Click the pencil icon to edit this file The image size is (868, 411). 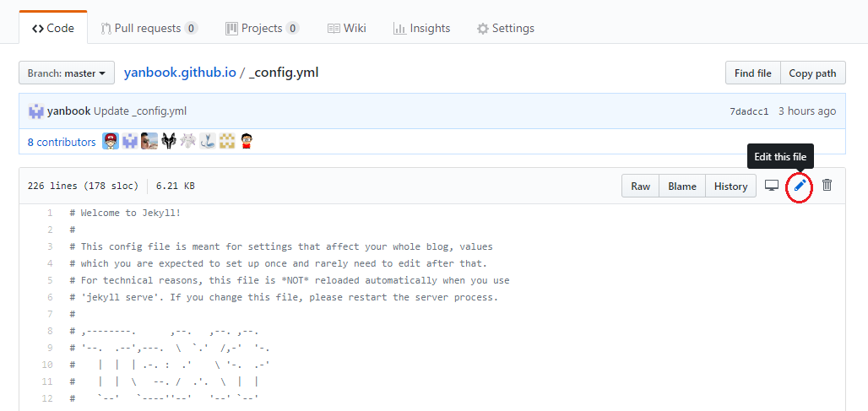pos(800,186)
